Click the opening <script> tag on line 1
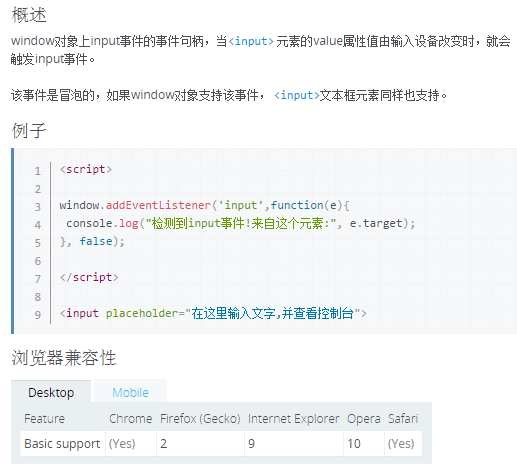517x464 pixels. pos(86,169)
